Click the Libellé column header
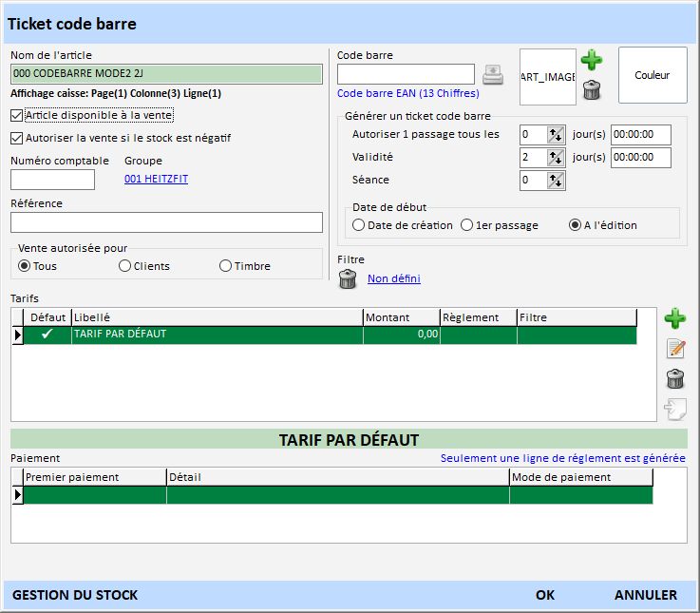This screenshot has height=613, width=700. 218,317
